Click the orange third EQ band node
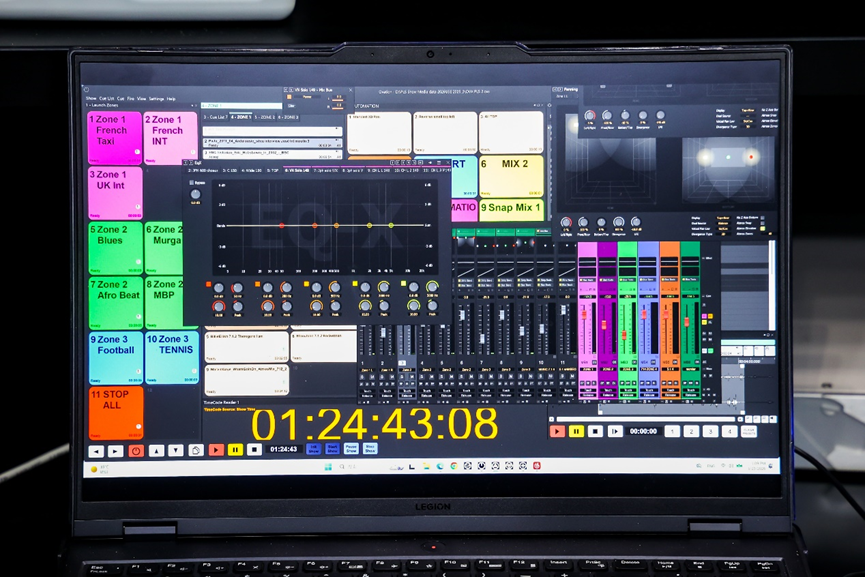This screenshot has height=577, width=865. 336,226
